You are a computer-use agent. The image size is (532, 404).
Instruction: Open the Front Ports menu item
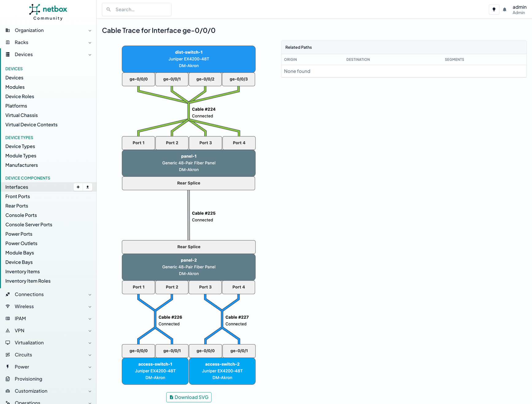pyautogui.click(x=17, y=196)
